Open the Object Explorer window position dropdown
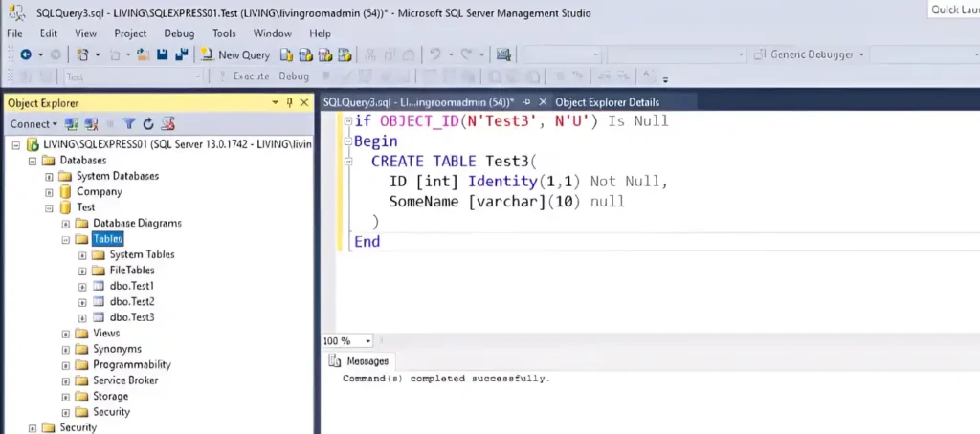 click(x=275, y=102)
